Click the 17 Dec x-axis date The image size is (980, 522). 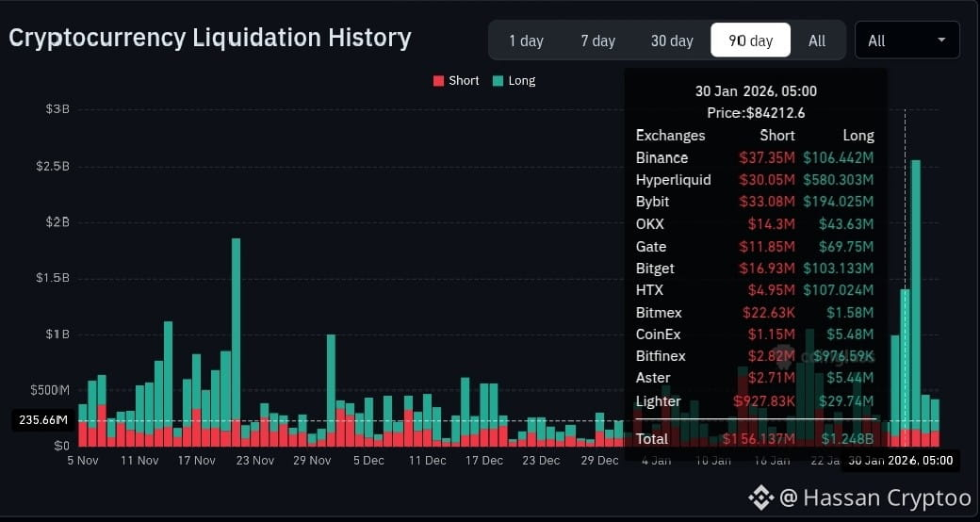[x=483, y=460]
